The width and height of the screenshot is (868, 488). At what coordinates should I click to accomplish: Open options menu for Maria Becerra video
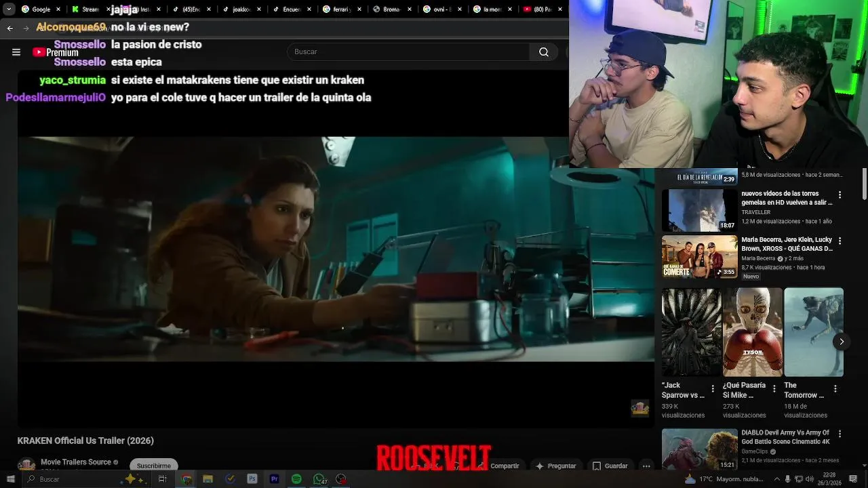tap(840, 241)
